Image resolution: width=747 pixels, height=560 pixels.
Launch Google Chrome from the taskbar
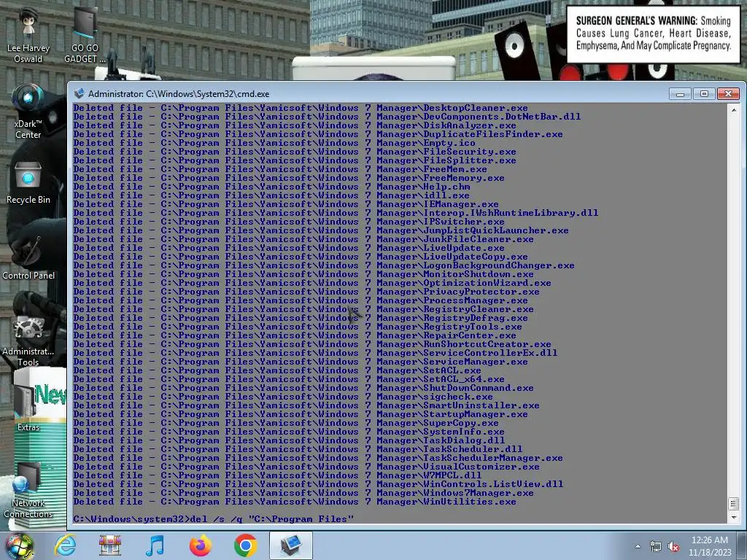tap(245, 545)
